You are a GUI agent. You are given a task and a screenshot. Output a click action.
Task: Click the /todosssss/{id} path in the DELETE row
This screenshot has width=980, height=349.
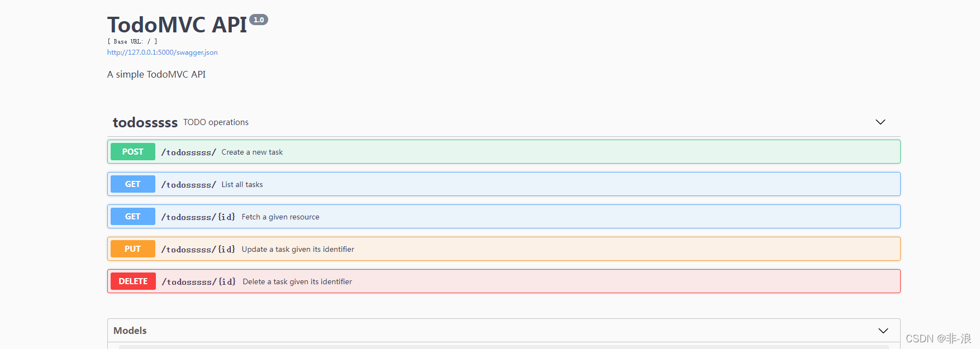pos(199,282)
